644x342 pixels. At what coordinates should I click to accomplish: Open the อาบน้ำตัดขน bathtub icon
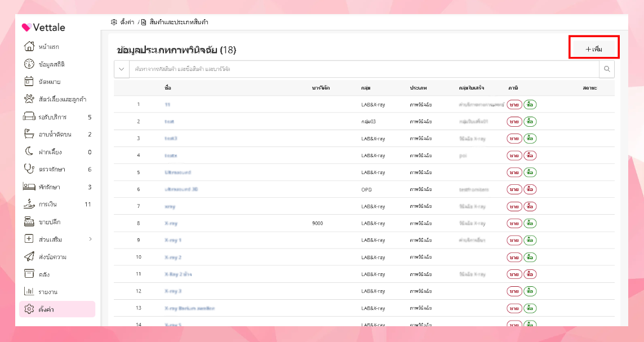pyautogui.click(x=29, y=134)
